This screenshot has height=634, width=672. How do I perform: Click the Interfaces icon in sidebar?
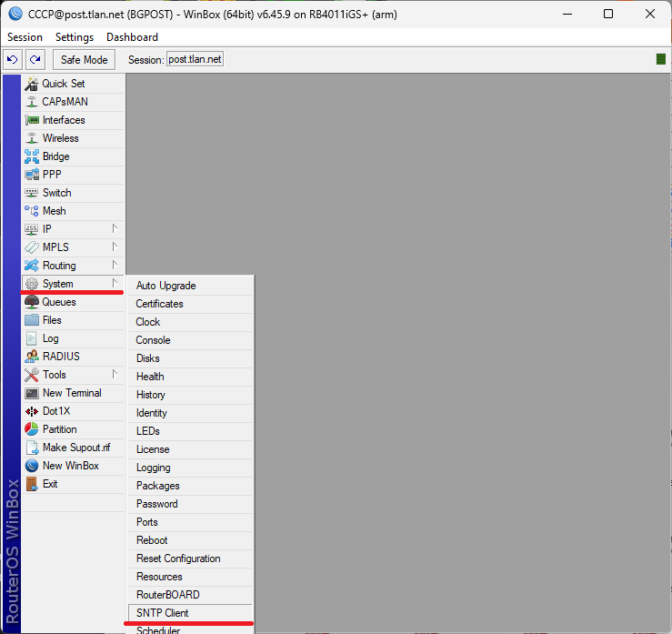32,120
